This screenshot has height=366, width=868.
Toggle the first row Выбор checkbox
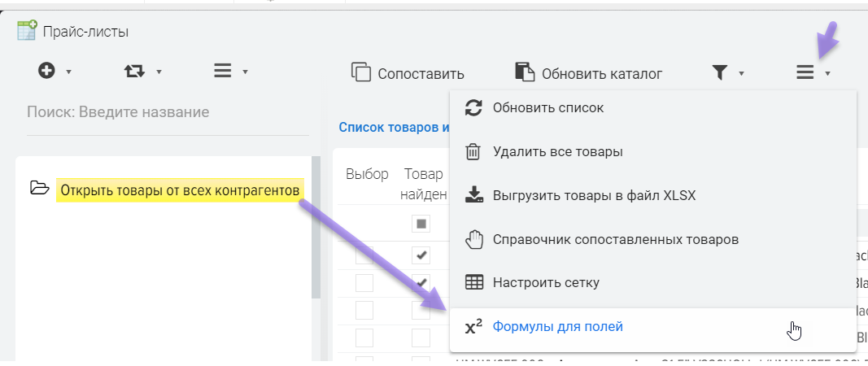(x=364, y=255)
